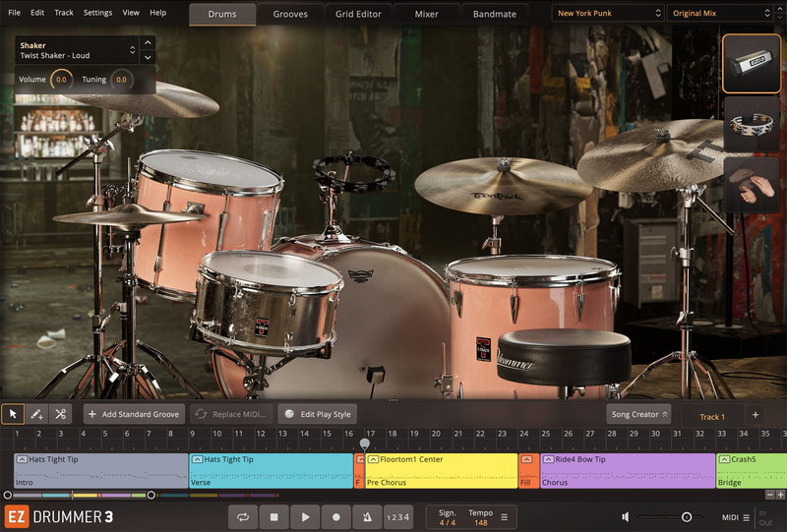Screen dimensions: 787x532
Task: Open the View menu
Action: (131, 13)
